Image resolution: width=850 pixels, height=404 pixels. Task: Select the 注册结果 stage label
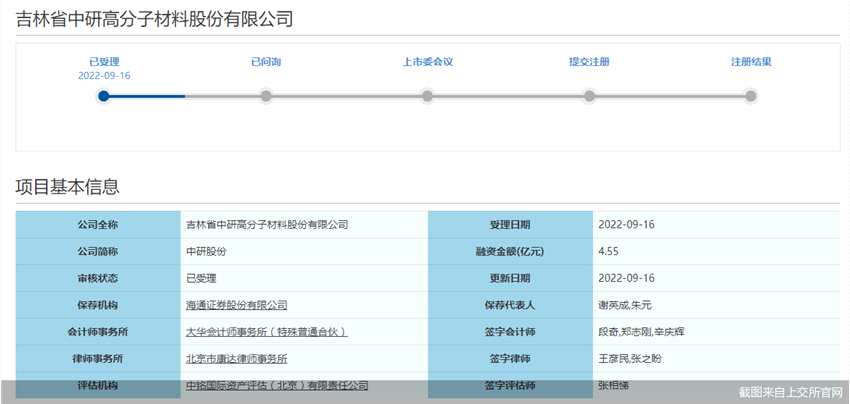pos(751,62)
